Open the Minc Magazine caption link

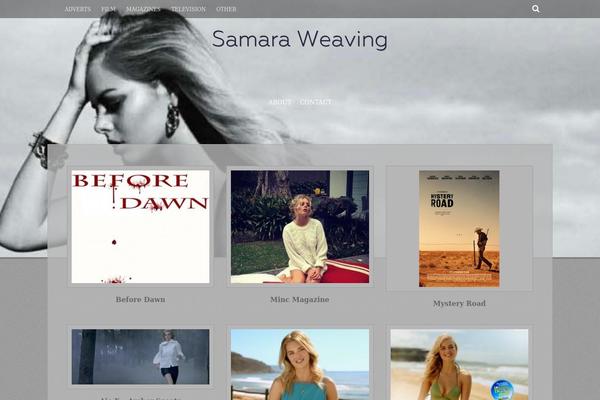pyautogui.click(x=300, y=299)
